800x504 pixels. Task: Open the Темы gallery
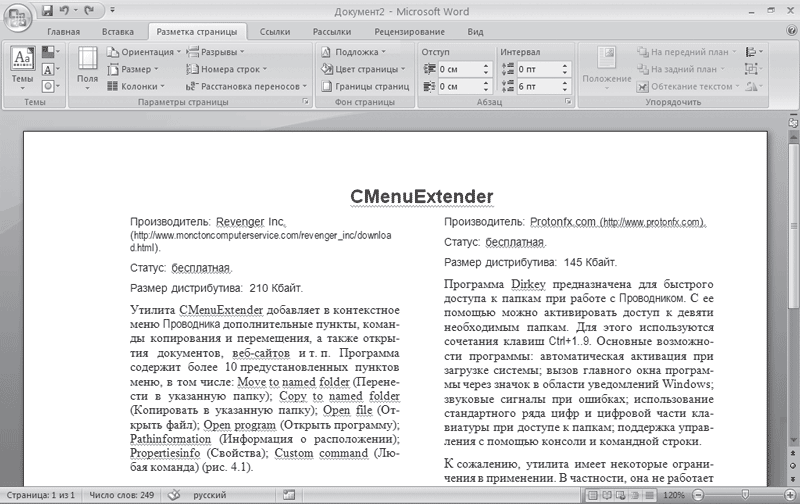coord(22,68)
